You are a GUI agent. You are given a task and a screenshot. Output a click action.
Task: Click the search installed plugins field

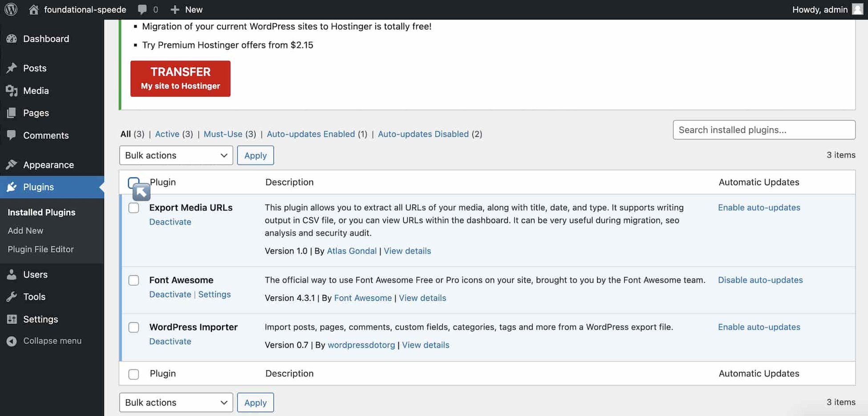click(764, 130)
